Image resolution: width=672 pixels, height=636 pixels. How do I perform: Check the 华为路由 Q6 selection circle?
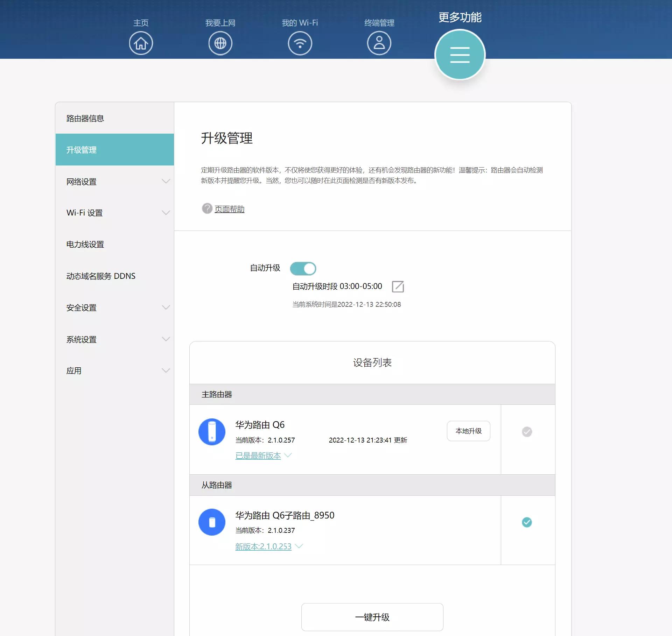point(527,432)
